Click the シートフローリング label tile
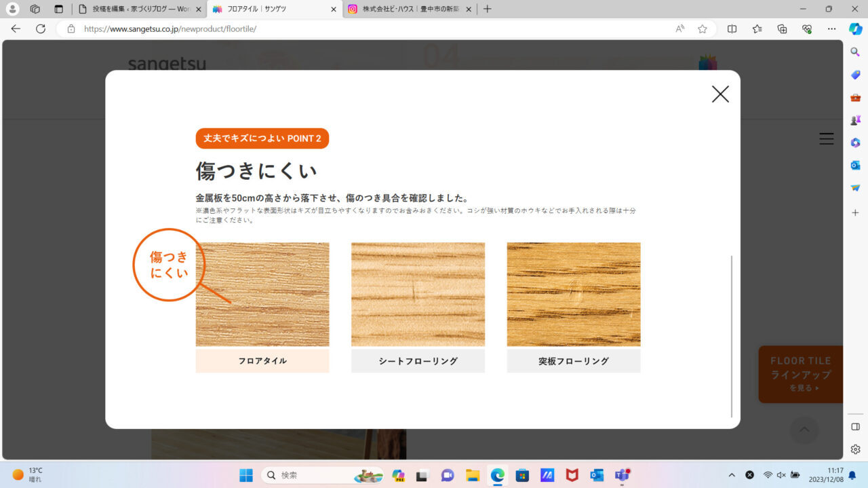Screen dimensions: 868x488 [x=418, y=361]
